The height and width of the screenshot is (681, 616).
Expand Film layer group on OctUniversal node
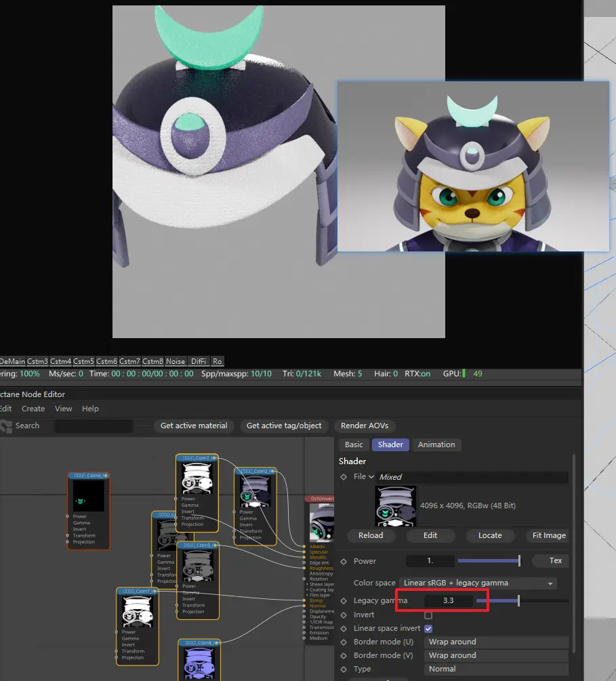coord(307,595)
